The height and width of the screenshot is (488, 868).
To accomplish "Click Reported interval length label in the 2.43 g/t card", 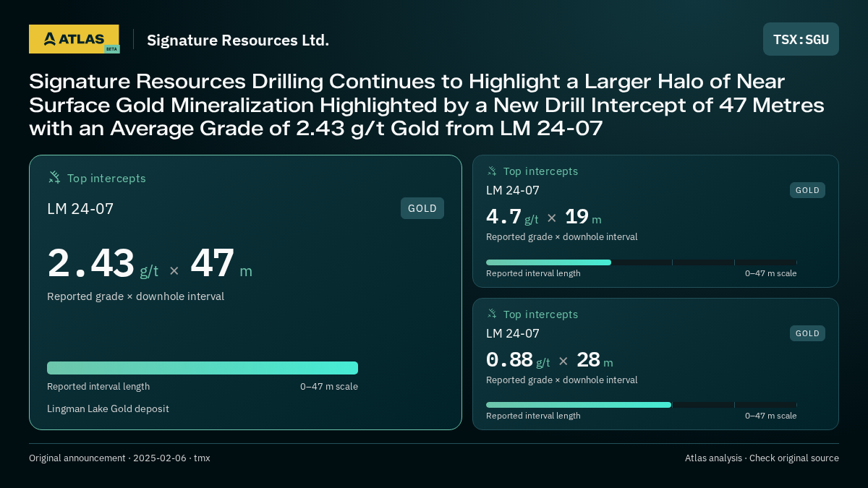I will (x=98, y=386).
